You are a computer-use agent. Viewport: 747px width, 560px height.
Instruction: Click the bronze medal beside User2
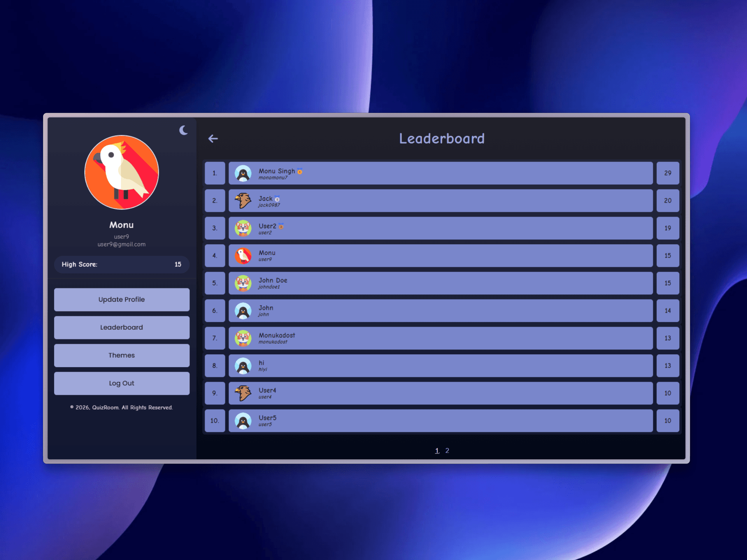[x=281, y=226]
